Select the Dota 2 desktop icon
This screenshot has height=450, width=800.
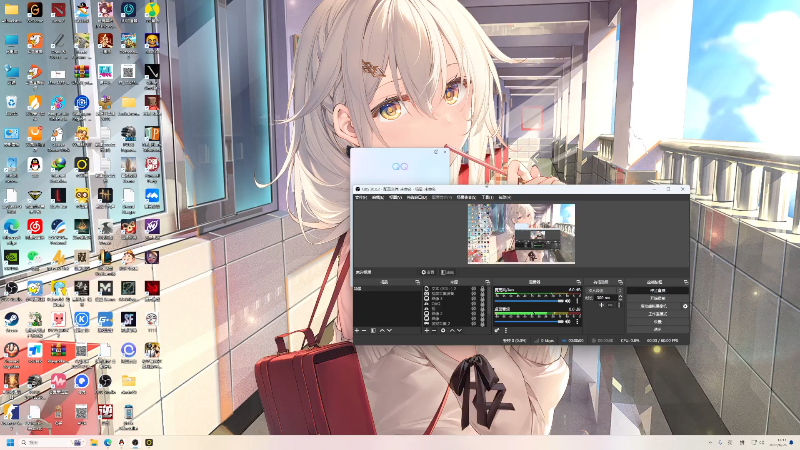point(58,10)
